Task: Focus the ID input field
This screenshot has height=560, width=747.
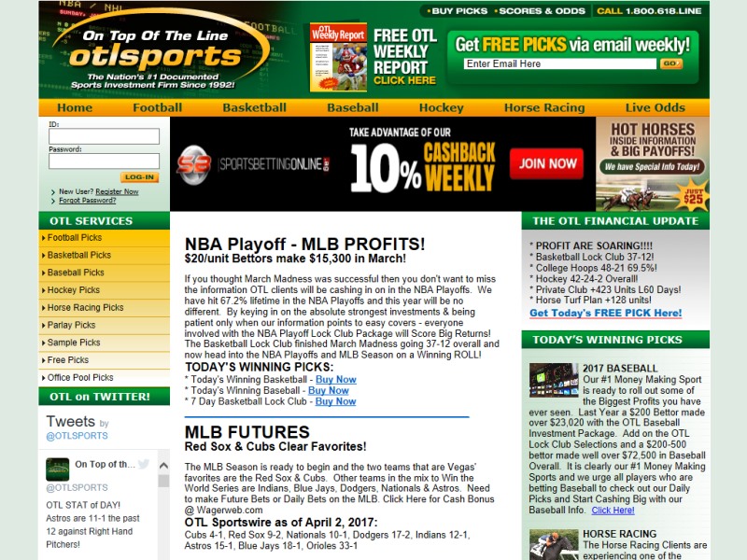Action: click(104, 136)
